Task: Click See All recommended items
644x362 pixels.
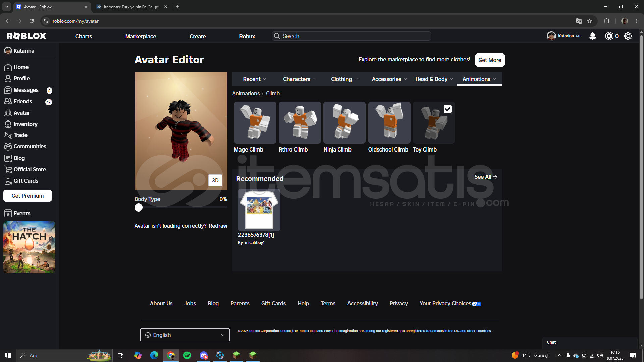Action: point(486,177)
